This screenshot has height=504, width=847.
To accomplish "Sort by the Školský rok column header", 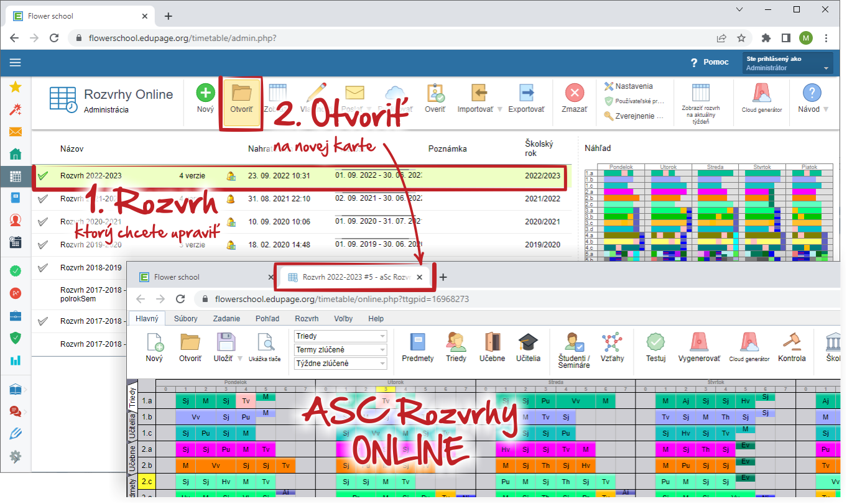I will tap(537, 149).
